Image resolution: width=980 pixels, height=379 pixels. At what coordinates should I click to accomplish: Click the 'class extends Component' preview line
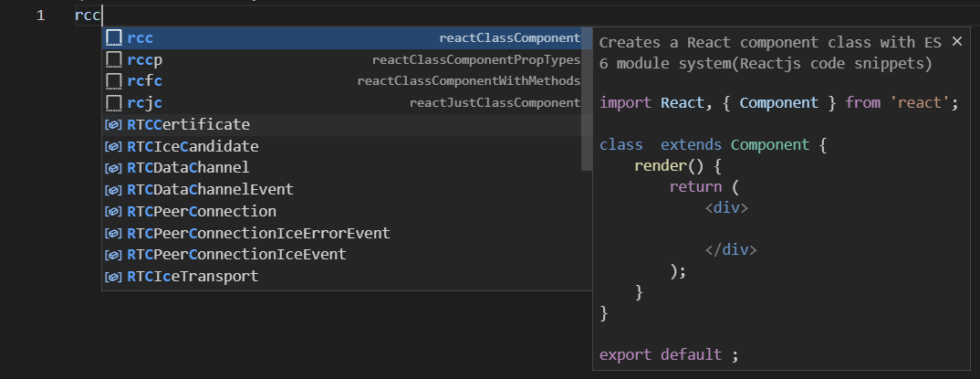click(714, 145)
